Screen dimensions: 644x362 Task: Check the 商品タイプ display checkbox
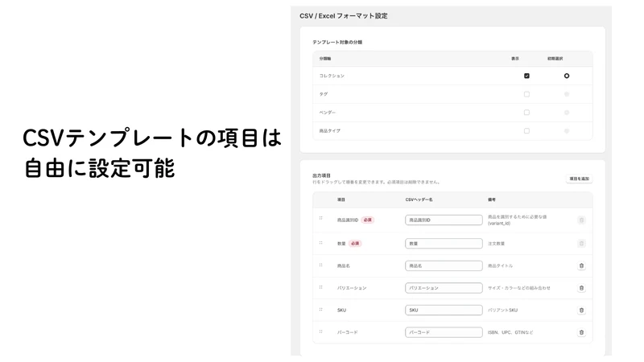pyautogui.click(x=526, y=130)
